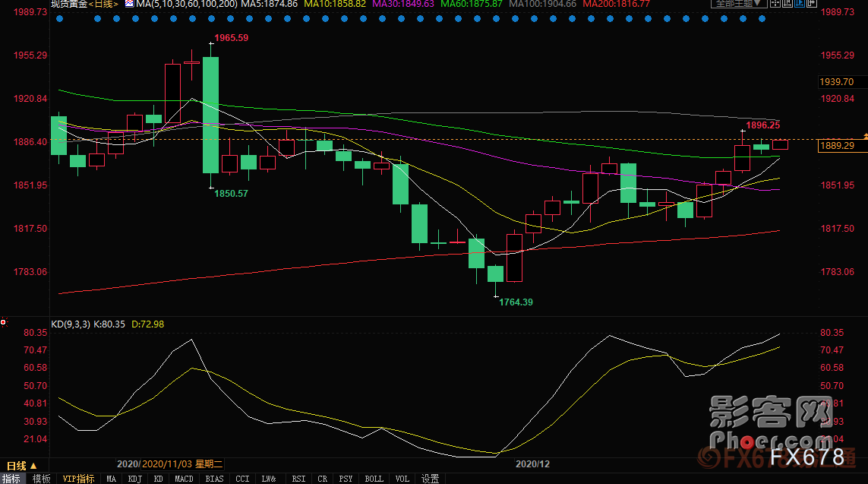Click the 50.70 left KD axis value

click(36, 385)
